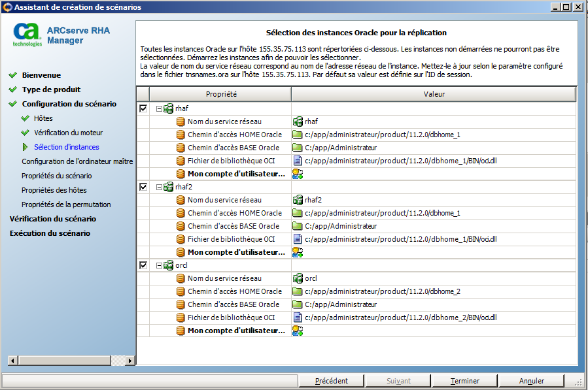Click the window resize grip in bottom corner
Screen dimensions: 588x390
point(579,382)
